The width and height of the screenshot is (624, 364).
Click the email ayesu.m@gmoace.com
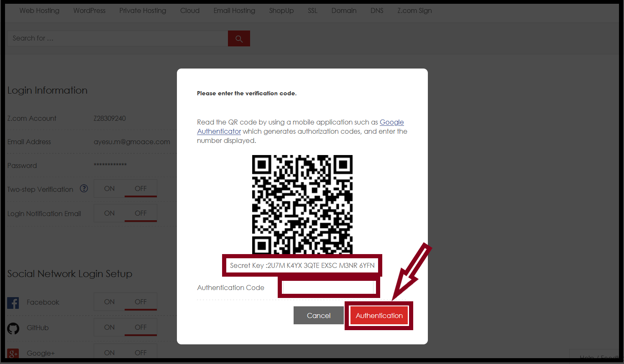click(x=132, y=142)
